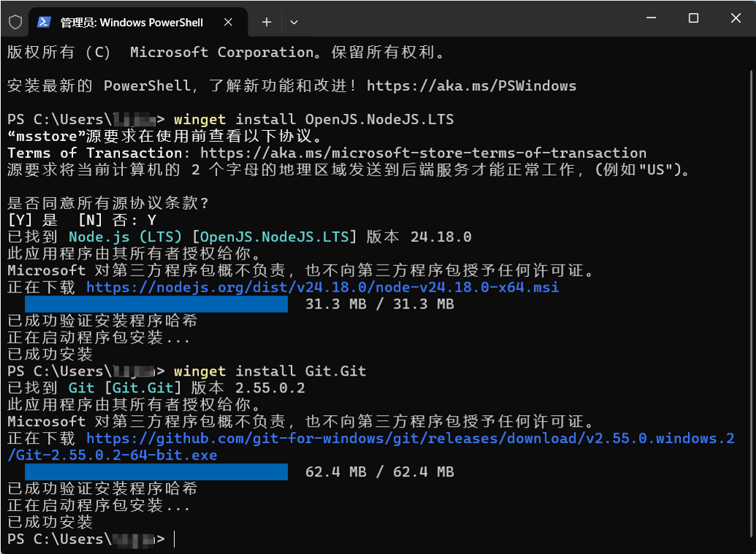Image resolution: width=756 pixels, height=554 pixels.
Task: Click the version text '24.18.0'
Action: 441,237
